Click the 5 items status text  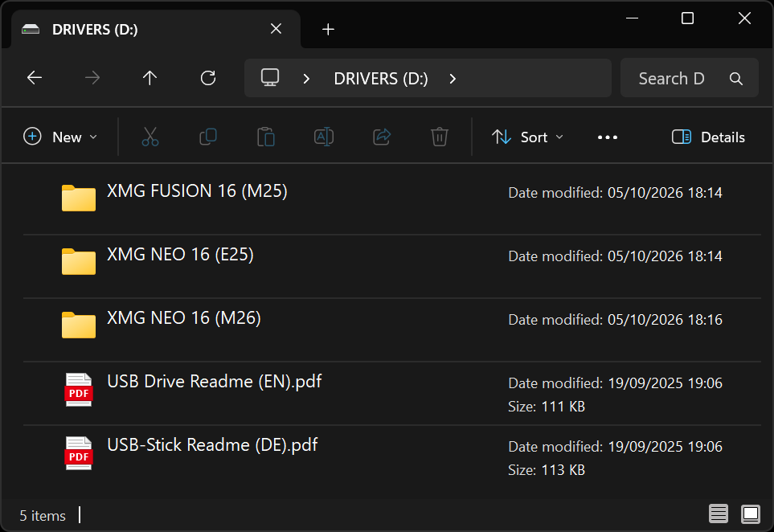43,516
